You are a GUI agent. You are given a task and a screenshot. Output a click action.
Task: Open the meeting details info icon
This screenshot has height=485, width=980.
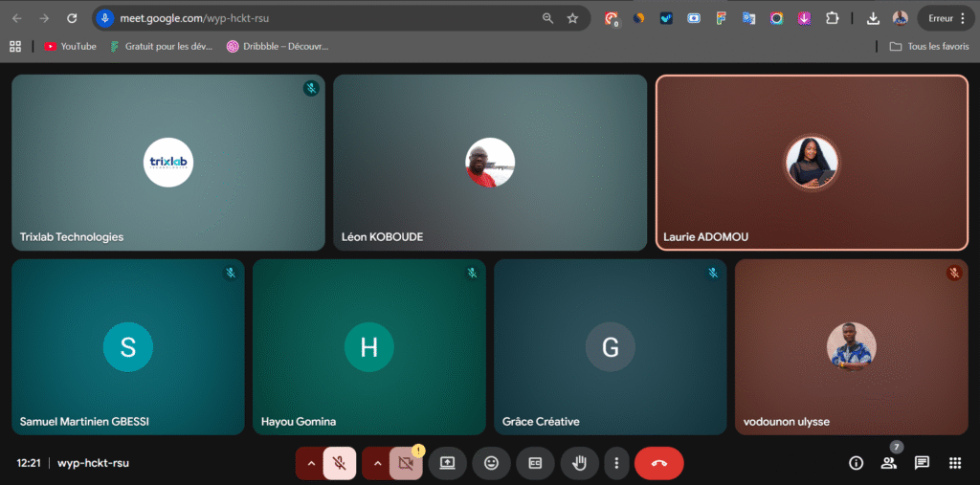[x=857, y=463]
